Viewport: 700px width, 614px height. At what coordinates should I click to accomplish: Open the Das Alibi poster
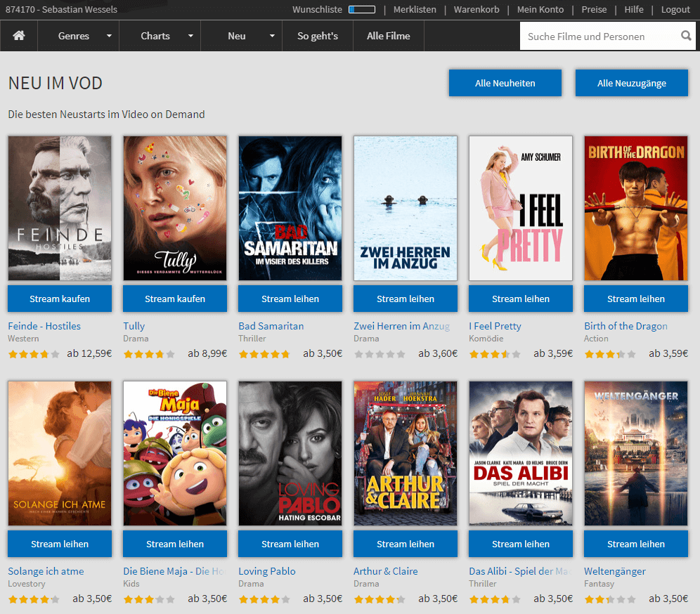click(521, 453)
